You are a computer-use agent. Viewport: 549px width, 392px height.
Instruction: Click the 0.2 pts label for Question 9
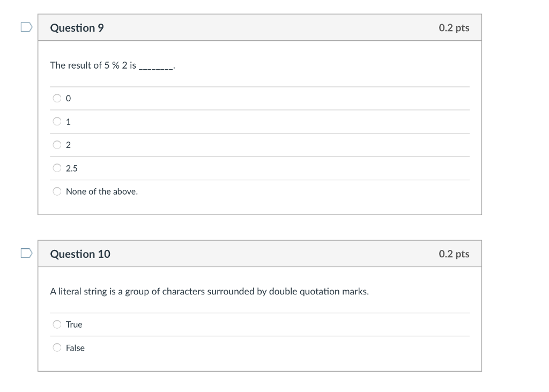pyautogui.click(x=454, y=27)
